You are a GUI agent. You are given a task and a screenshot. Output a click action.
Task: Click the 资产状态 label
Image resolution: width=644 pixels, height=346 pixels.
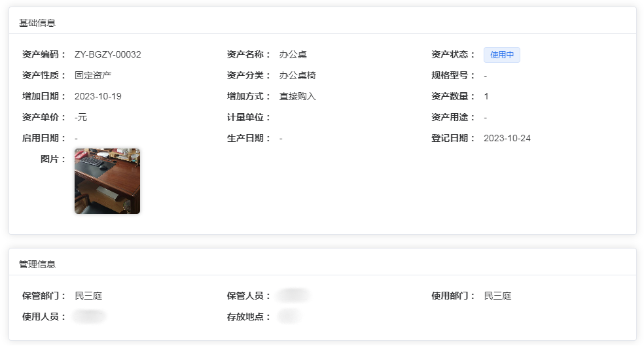(453, 54)
